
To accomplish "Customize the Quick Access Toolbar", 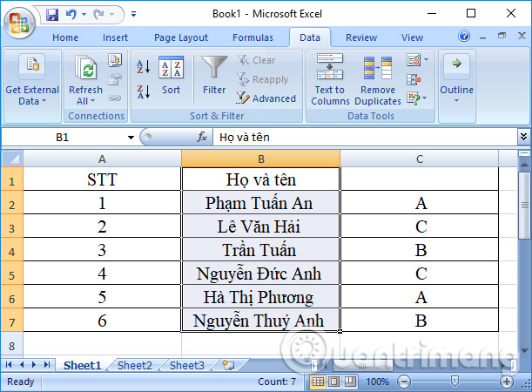I will pos(134,14).
